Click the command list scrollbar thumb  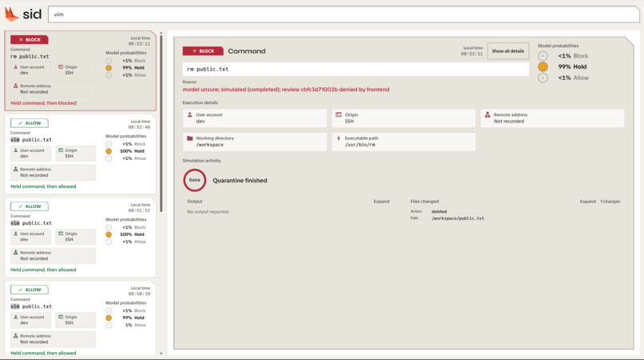tap(161, 123)
